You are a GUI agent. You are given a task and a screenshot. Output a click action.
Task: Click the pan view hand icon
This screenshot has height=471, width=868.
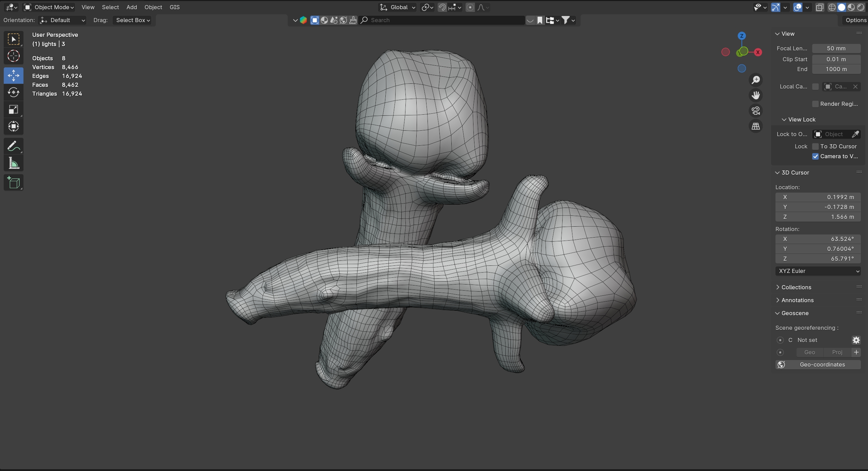pos(755,95)
